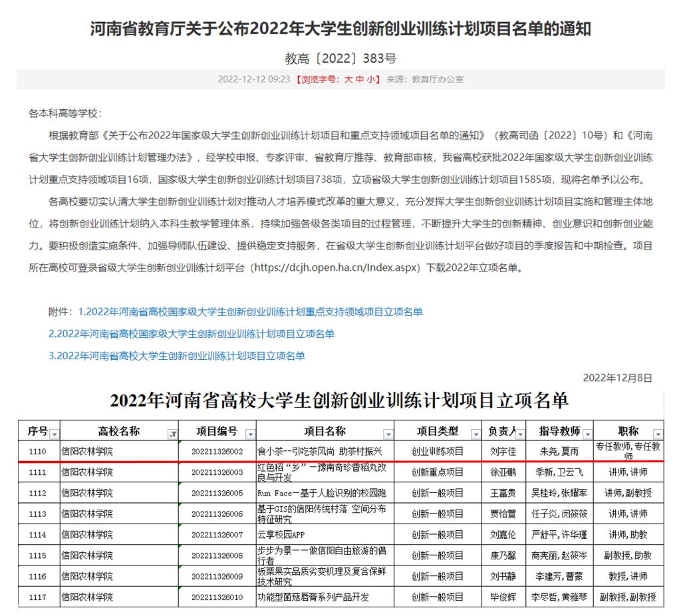Screen dimensions: 681x616
Task: Open attachment 3 大学生创新创业训练计划项目立项名单
Action: tap(177, 356)
